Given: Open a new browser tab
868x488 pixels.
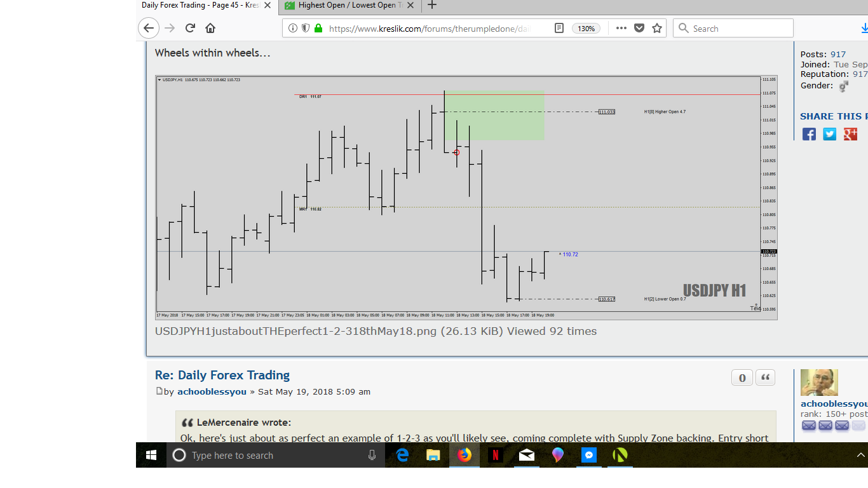Looking at the screenshot, I should pos(432,5).
